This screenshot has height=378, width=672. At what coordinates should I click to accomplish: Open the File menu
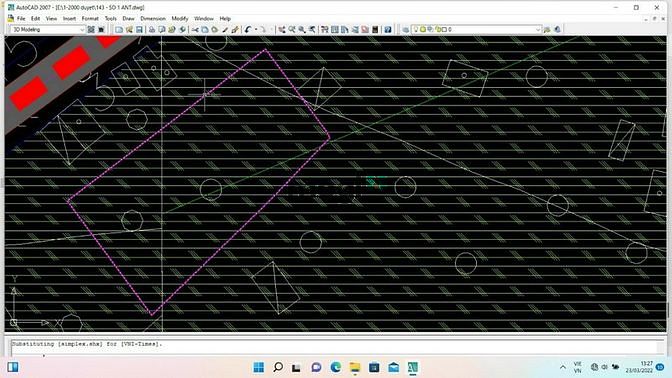[21, 18]
